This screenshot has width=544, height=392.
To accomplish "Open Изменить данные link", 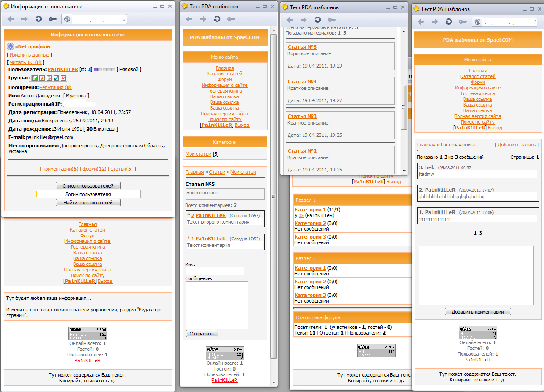I will tap(29, 55).
